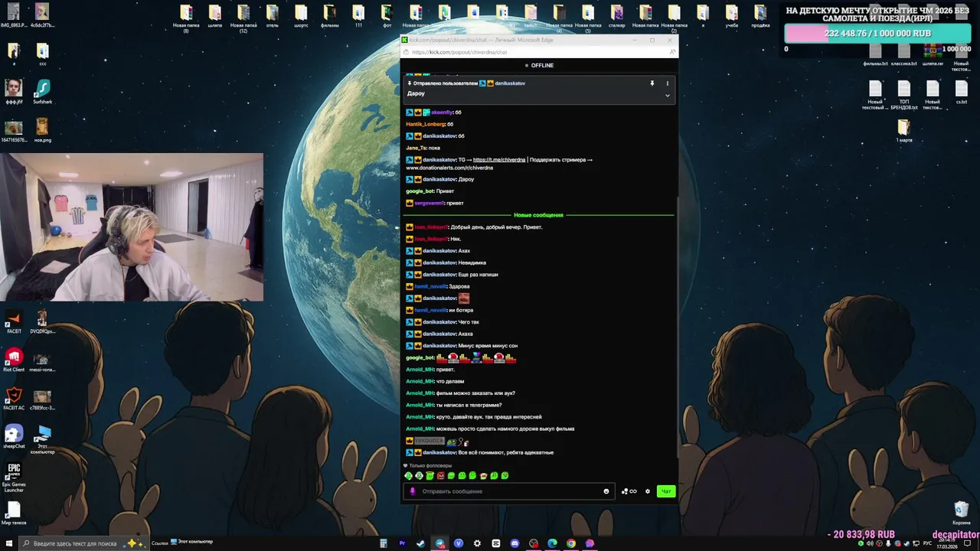Click taskbar search box
Viewport: 980px width, 551px height.
pos(83,543)
